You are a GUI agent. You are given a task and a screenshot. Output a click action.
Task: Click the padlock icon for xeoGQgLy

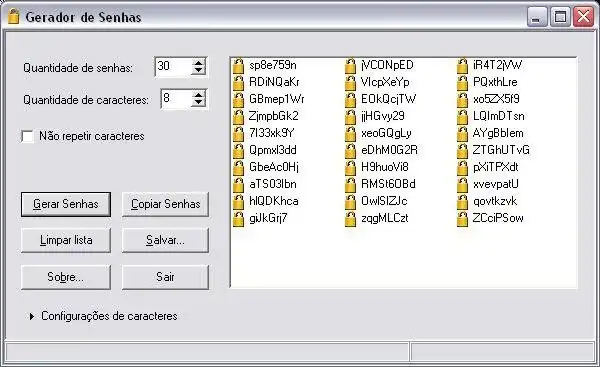pyautogui.click(x=350, y=134)
